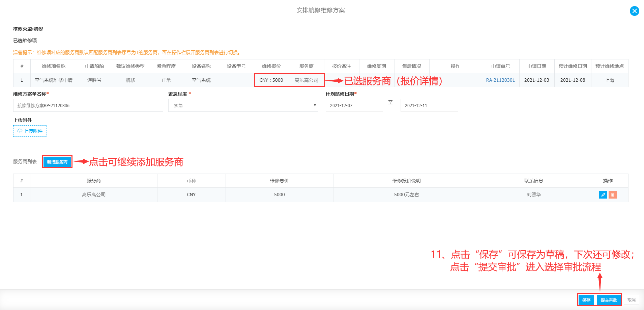This screenshot has height=310, width=644.
Task: Click the 报价备注 column header
Action: (342, 66)
